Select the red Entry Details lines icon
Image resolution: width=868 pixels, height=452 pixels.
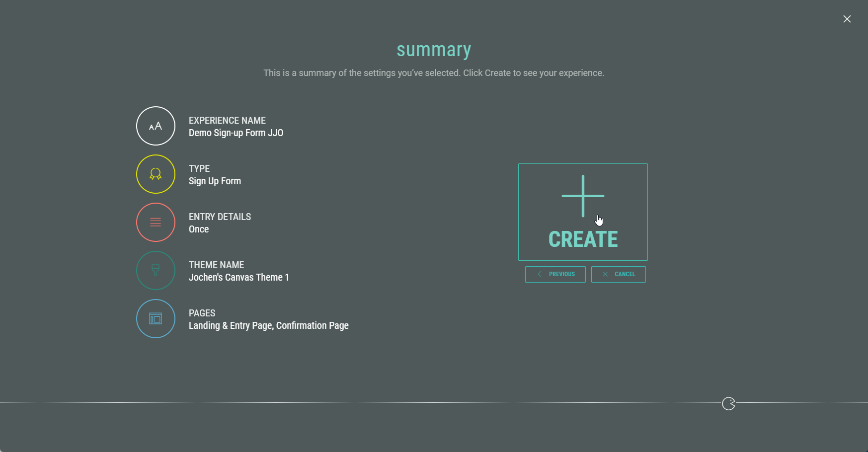pyautogui.click(x=156, y=223)
